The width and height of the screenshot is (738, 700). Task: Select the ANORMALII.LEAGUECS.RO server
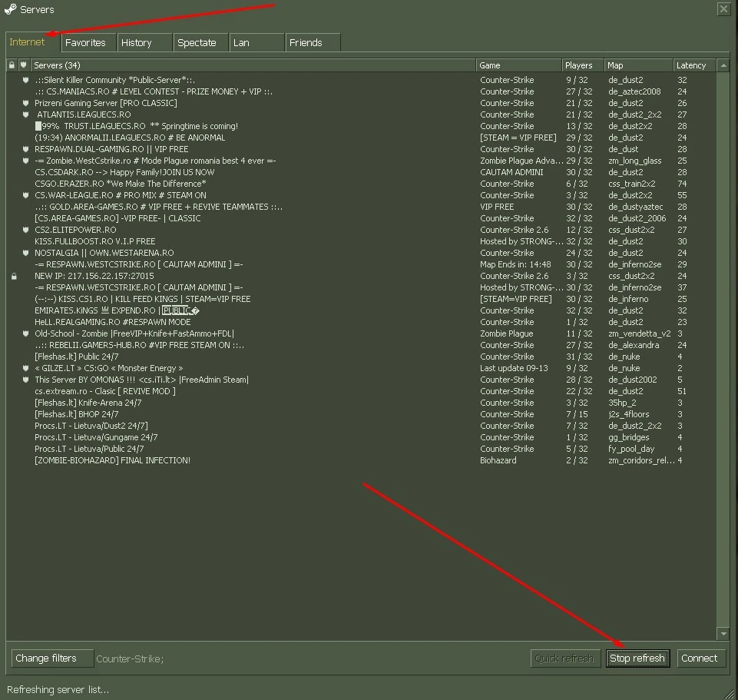pos(361,138)
